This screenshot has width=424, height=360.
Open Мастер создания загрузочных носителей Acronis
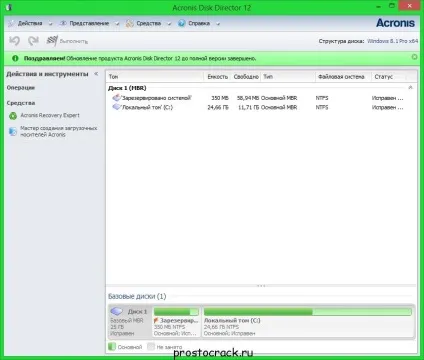coord(59,131)
